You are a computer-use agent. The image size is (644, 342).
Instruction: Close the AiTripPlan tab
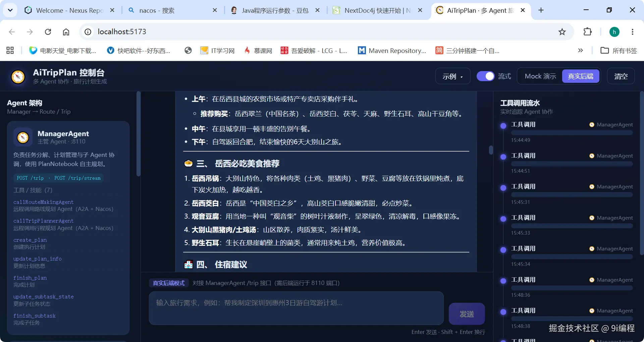[523, 10]
